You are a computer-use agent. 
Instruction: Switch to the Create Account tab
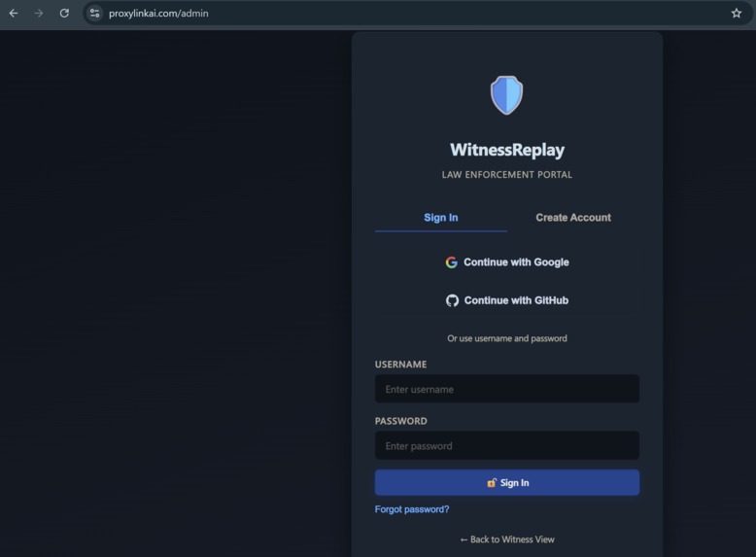pyautogui.click(x=573, y=218)
